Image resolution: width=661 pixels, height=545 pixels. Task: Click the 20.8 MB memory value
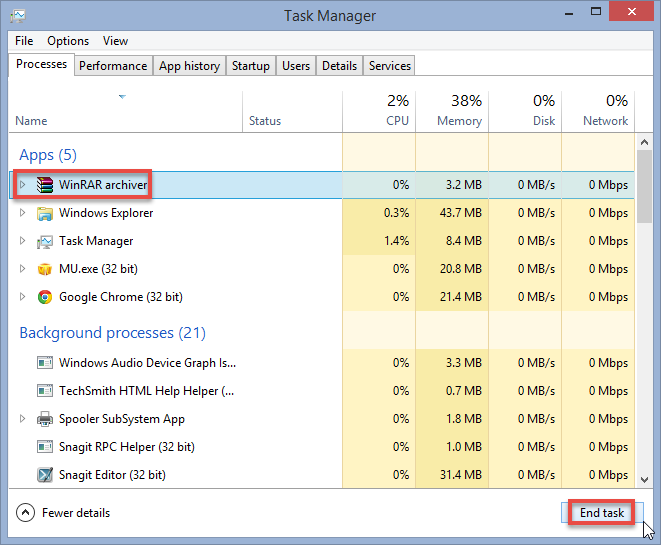461,268
